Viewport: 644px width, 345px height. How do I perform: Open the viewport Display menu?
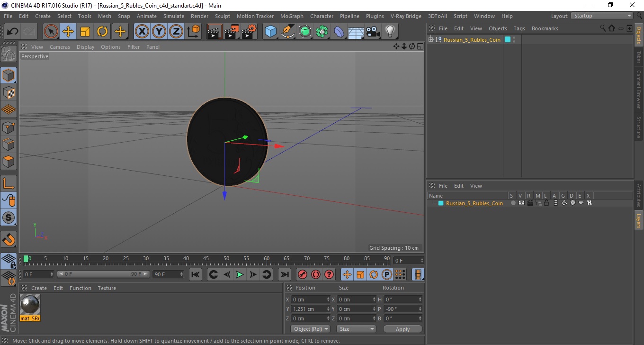coord(85,47)
